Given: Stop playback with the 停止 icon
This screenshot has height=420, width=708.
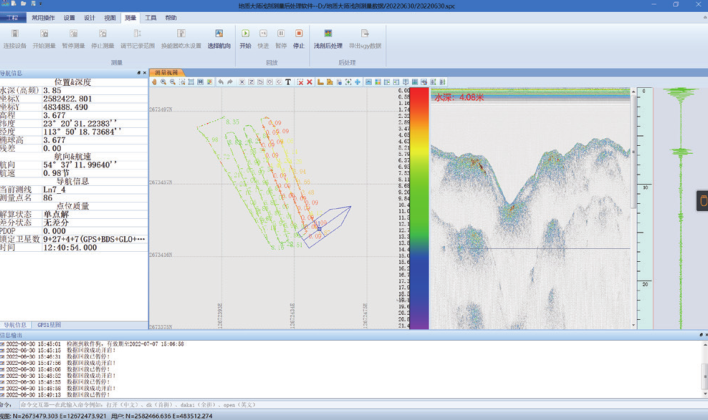Looking at the screenshot, I should 298,39.
